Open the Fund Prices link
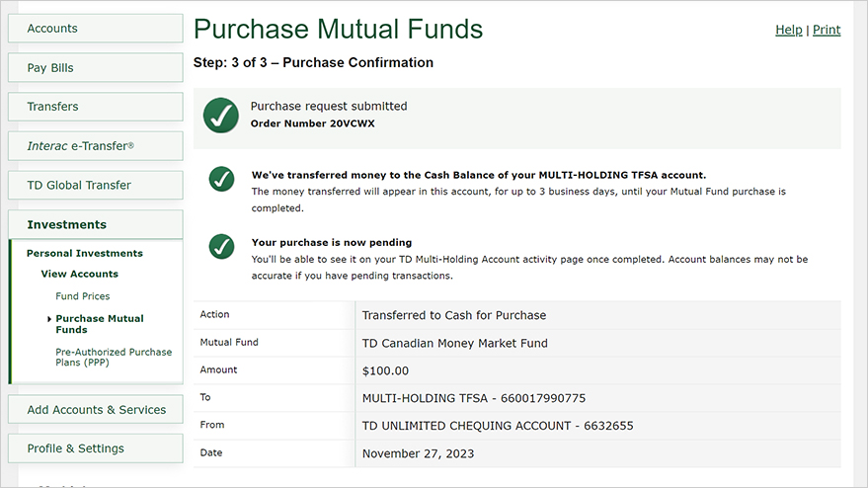This screenshot has height=488, width=868. point(83,296)
